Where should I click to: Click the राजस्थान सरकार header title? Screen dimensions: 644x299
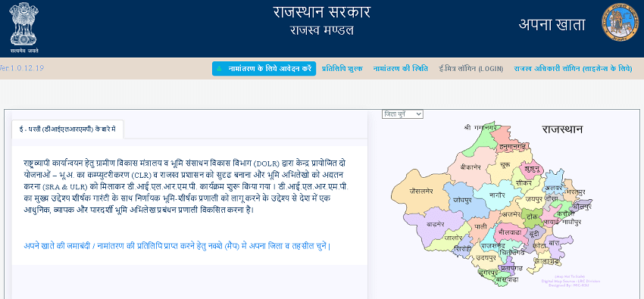click(321, 12)
